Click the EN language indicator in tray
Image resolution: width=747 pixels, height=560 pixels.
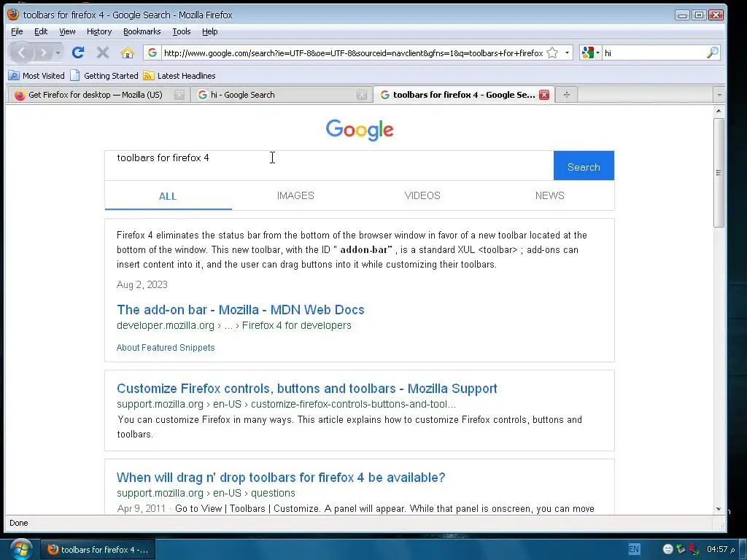click(x=634, y=550)
